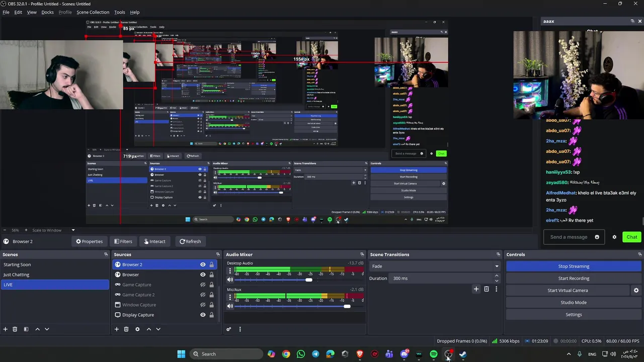
Task: Open the Docks menu
Action: click(x=47, y=12)
